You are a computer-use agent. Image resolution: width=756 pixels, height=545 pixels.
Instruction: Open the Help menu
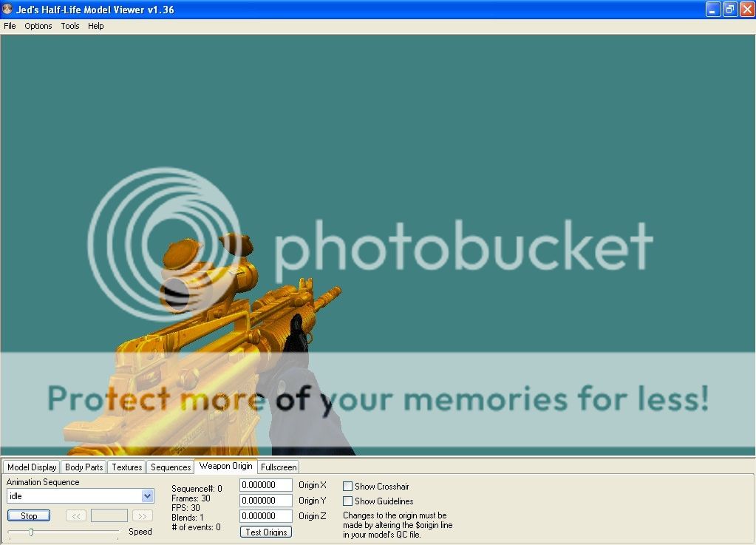click(x=96, y=26)
